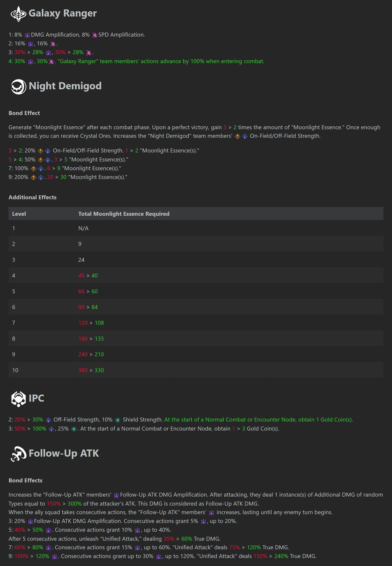Viewport: 392px width, 566px height.
Task: Click the "120 > 108" value in level 7 row
Action: click(91, 323)
